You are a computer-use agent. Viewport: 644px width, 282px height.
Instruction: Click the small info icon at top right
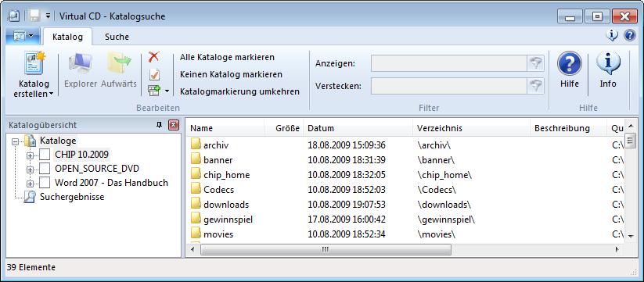point(612,36)
